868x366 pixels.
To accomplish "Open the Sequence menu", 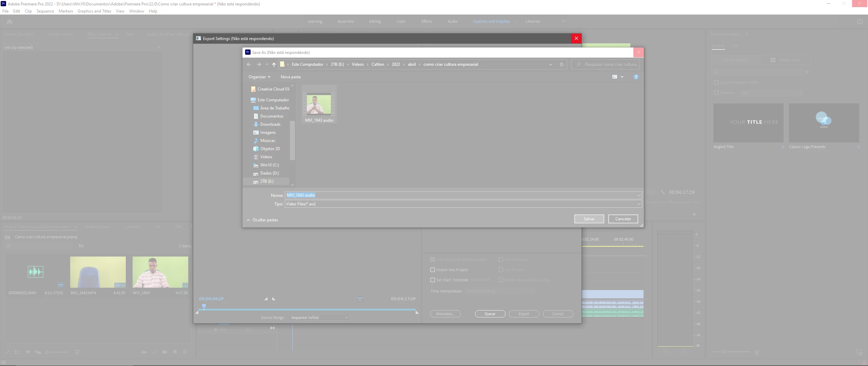I will (45, 11).
